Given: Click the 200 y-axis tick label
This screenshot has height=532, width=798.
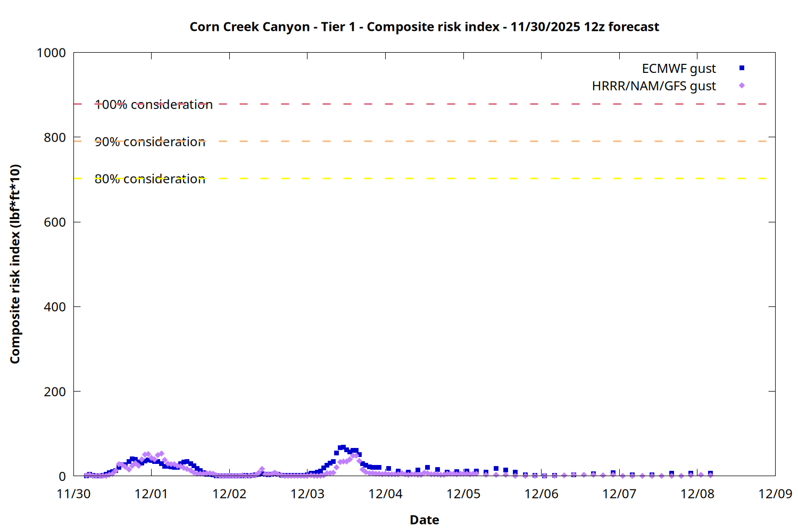Looking at the screenshot, I should [x=55, y=392].
